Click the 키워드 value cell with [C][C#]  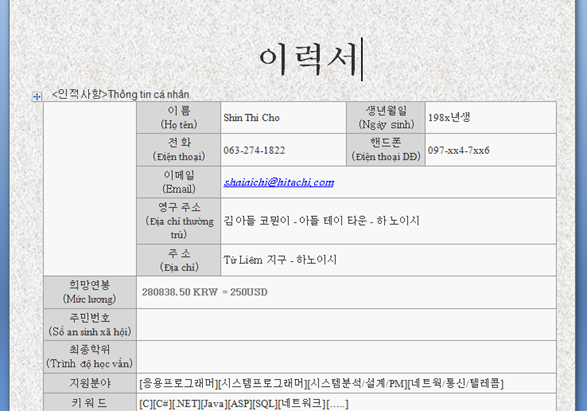[x=346, y=403]
